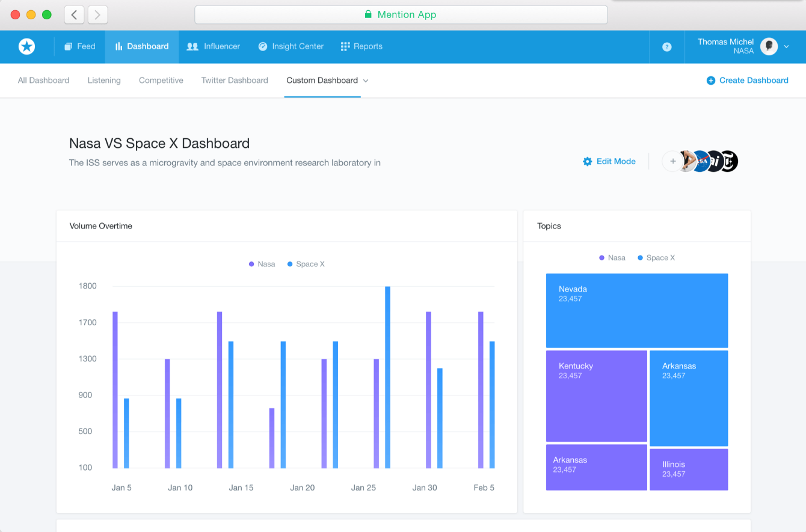Screen dimensions: 806x532
Task: Click the Jan 15 axis label
Action: [x=241, y=488]
